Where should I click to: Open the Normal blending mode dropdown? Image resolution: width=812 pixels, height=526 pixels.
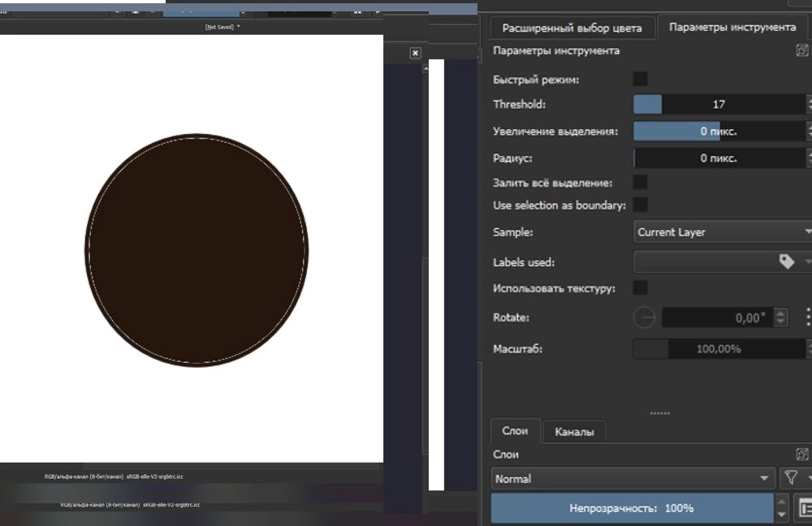click(x=633, y=479)
